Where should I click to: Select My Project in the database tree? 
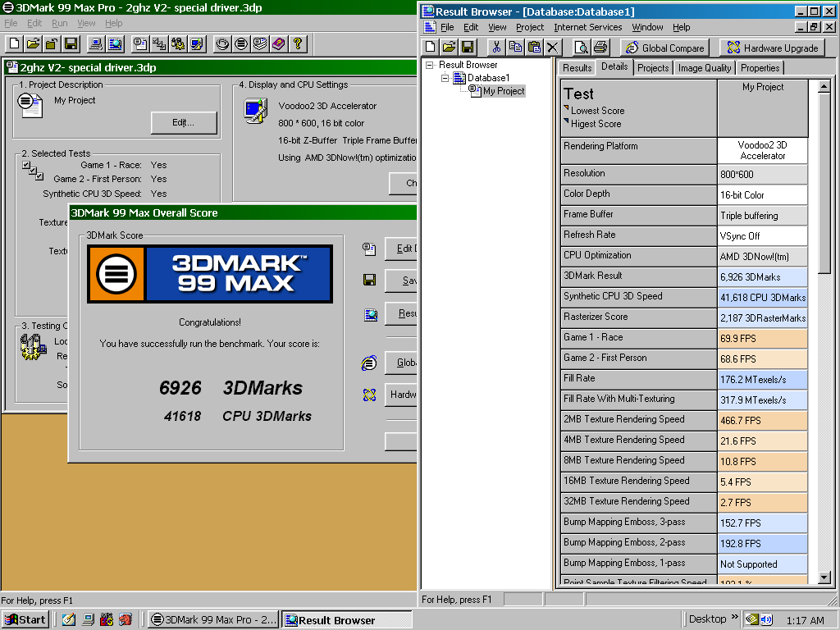(x=504, y=91)
